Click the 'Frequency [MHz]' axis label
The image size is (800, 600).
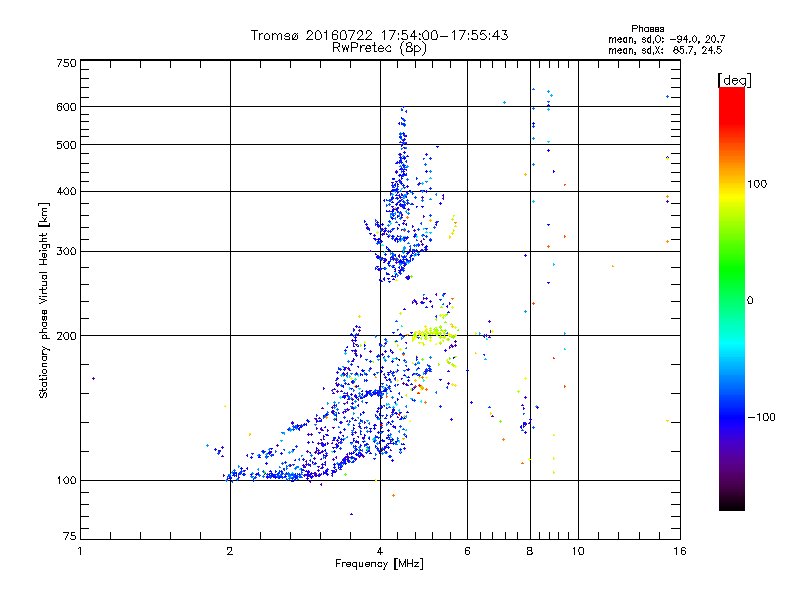click(x=379, y=564)
